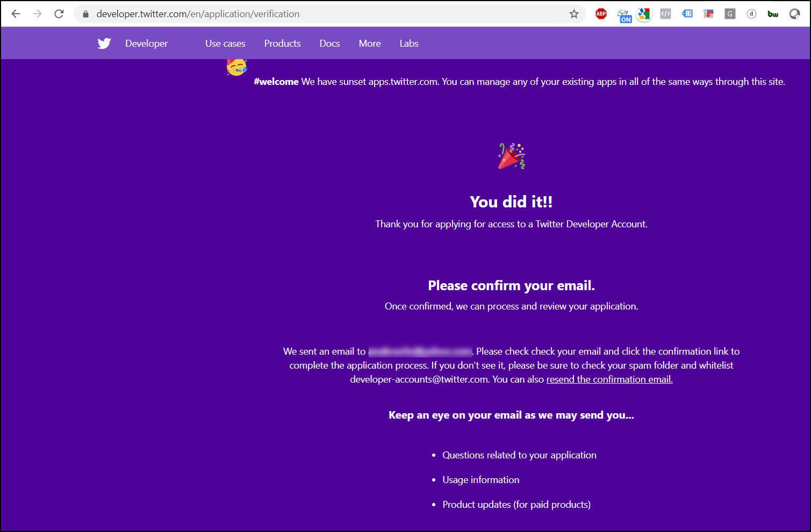Click "Questions related to your application" bullet
The image size is (811, 532).
click(x=519, y=455)
